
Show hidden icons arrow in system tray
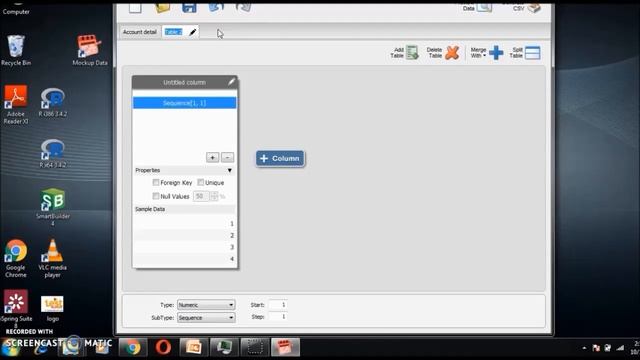pos(584,348)
